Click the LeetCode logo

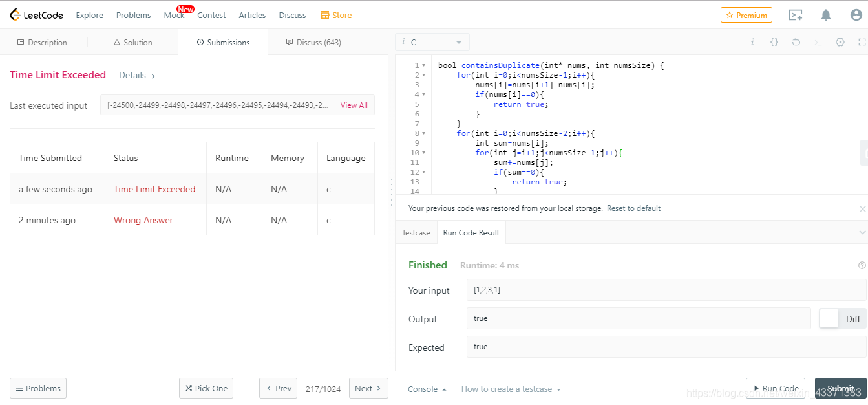[37, 15]
